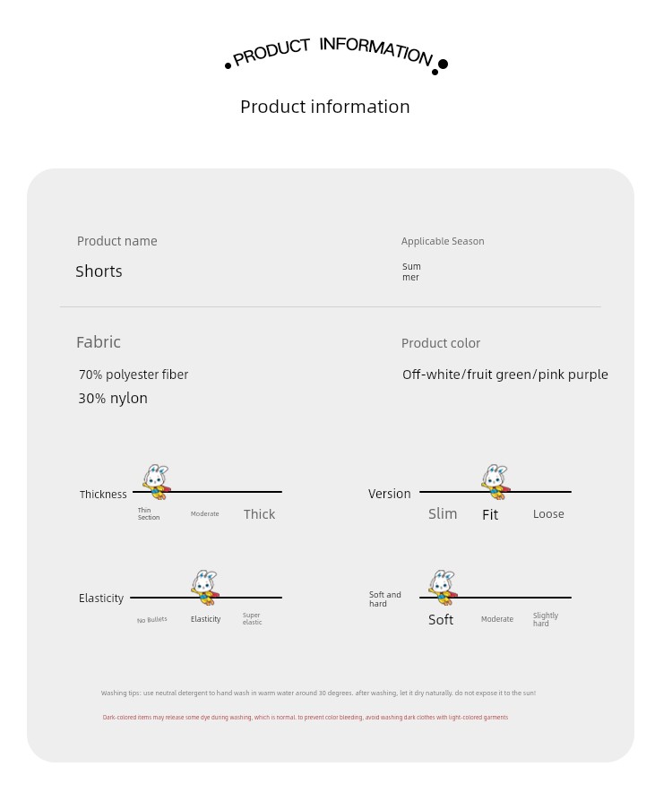Click the Off-white/fruit green/pink purple color text
This screenshot has height=801, width=672.
click(504, 375)
